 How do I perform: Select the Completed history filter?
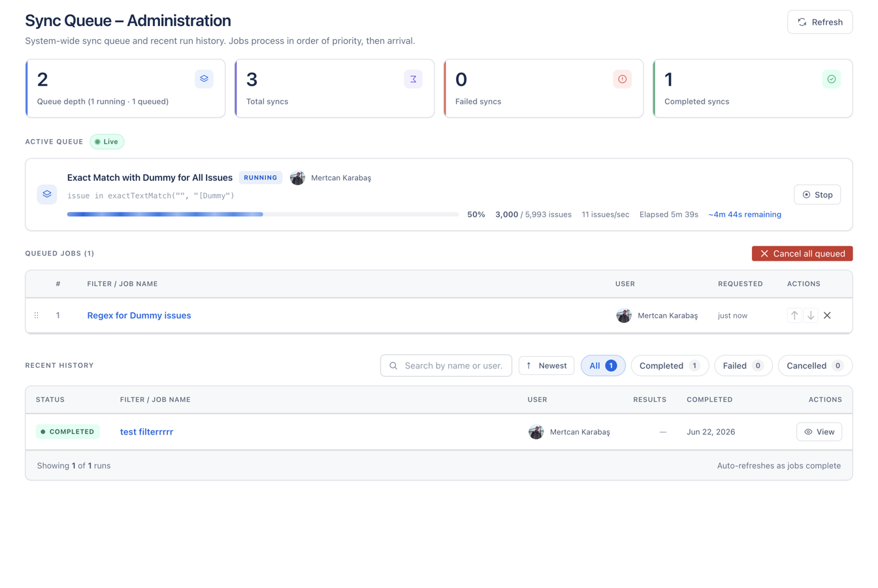670,366
